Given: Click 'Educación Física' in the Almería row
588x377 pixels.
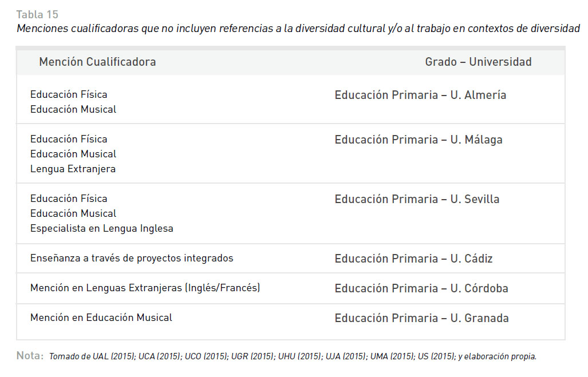Looking at the screenshot, I should click(x=69, y=94).
